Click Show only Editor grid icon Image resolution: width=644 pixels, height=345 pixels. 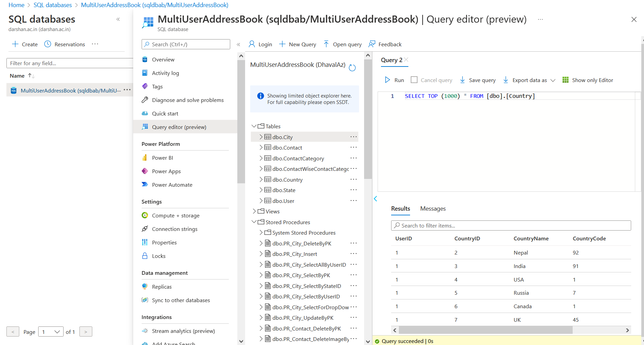click(565, 80)
